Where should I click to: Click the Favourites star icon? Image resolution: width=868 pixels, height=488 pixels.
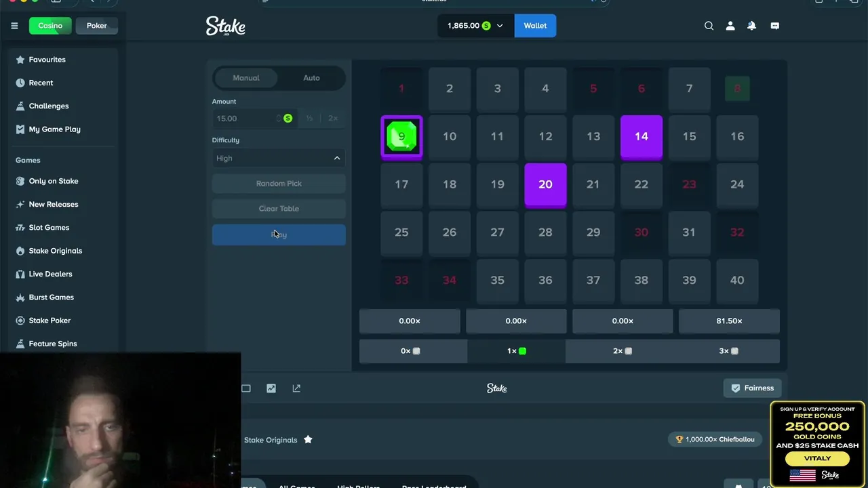[x=20, y=60]
